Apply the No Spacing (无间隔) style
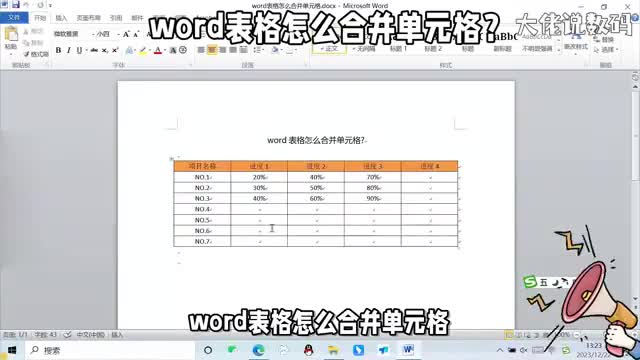 [363, 49]
